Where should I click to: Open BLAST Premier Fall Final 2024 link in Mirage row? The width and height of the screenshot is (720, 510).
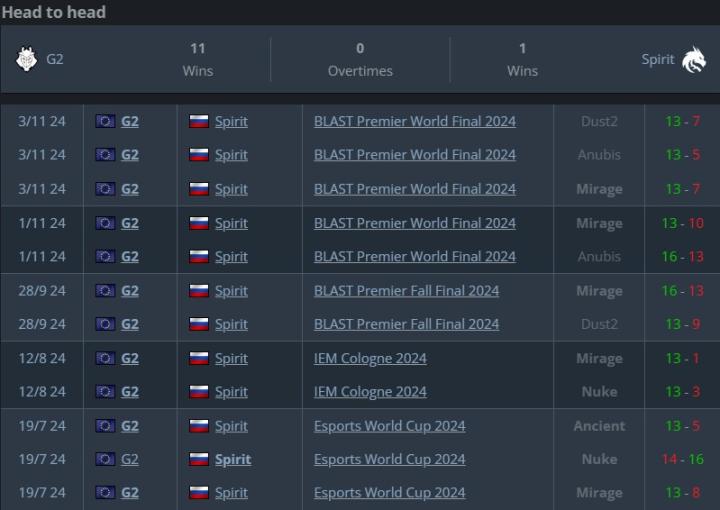tap(406, 291)
